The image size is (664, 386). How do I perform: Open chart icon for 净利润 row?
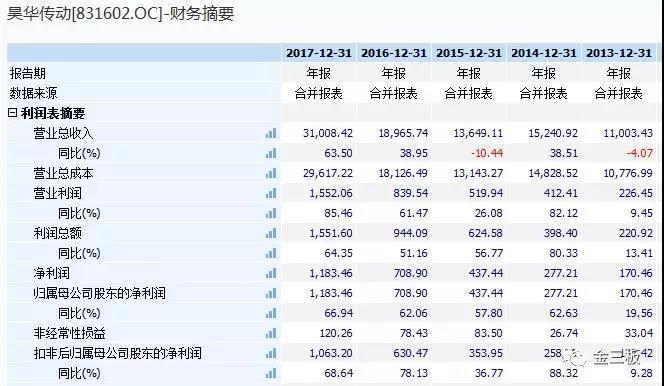coord(271,273)
